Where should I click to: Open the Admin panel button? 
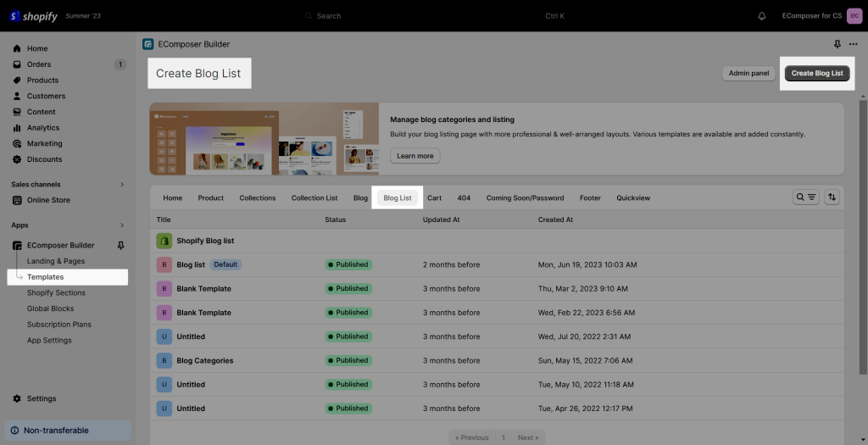coord(749,73)
